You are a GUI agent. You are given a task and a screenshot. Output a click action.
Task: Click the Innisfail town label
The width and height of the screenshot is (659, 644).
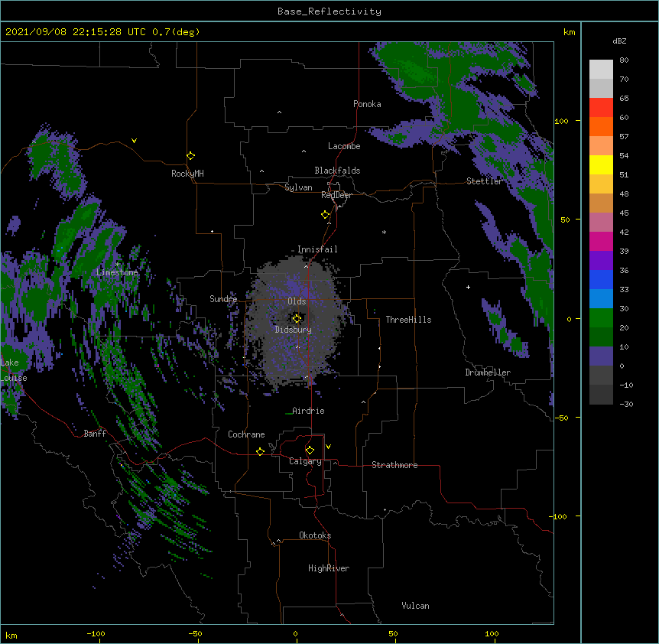pyautogui.click(x=317, y=249)
